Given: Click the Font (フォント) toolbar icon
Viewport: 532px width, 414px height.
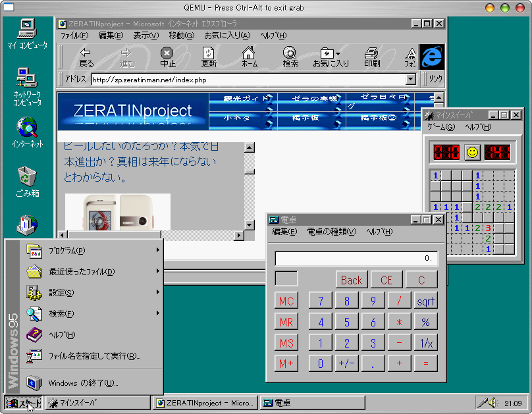Looking at the screenshot, I should coord(410,57).
